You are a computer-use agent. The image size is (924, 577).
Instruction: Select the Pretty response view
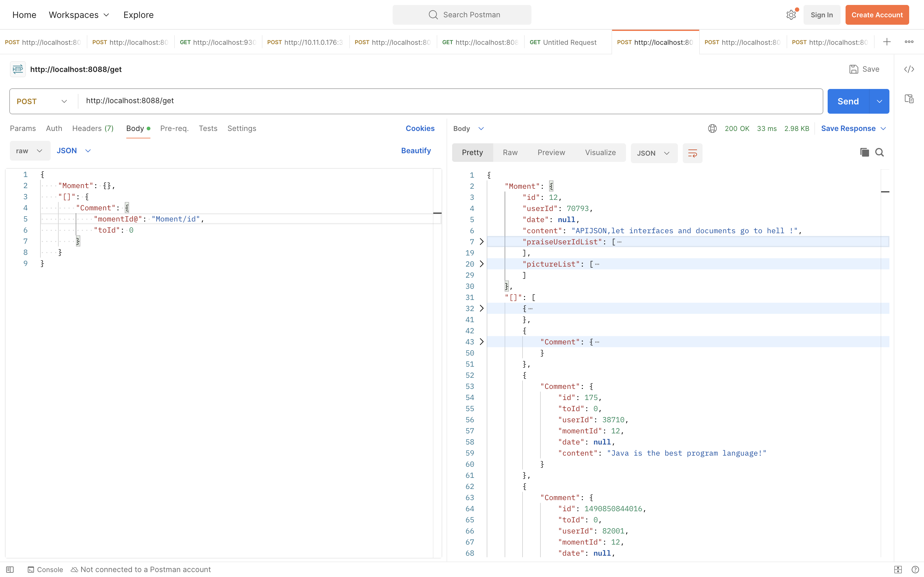(472, 153)
